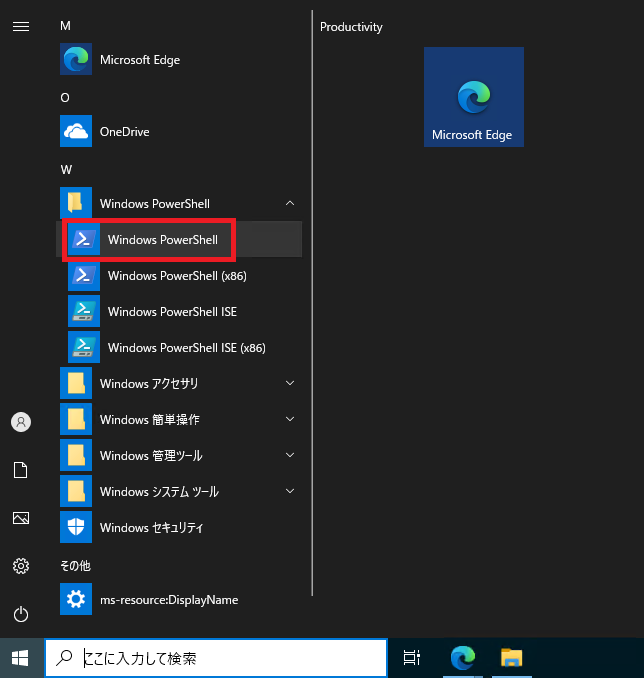Expand the Windows 簡単操作 folder chevron
This screenshot has width=644, height=678.
(x=290, y=419)
